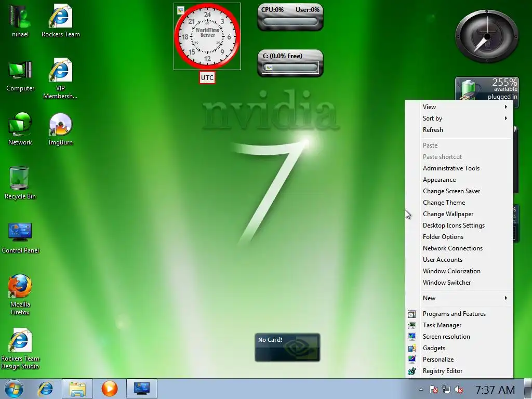Click the No Card nvidia gadget
Screen dimensions: 532x399
point(287,348)
